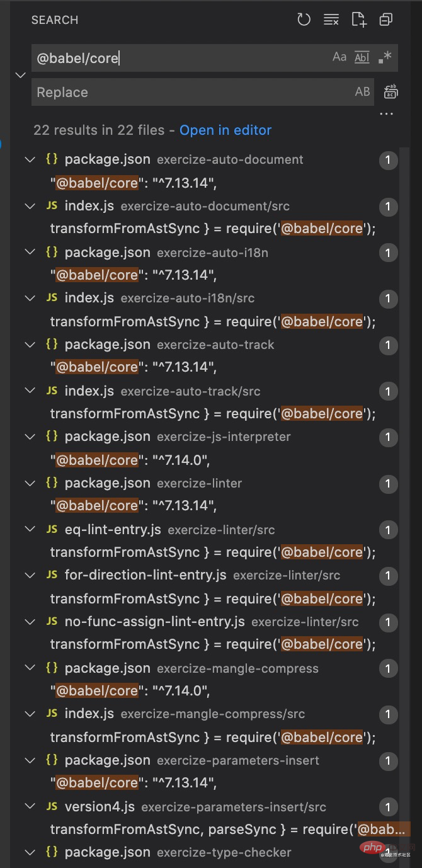The width and height of the screenshot is (422, 868).
Task: Collapse for-direction-lint-entry.js result group
Action: [30, 576]
